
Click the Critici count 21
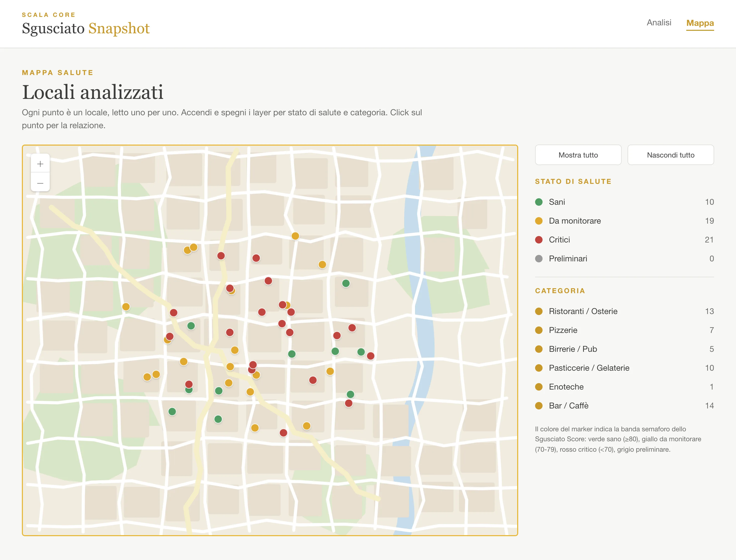point(709,240)
